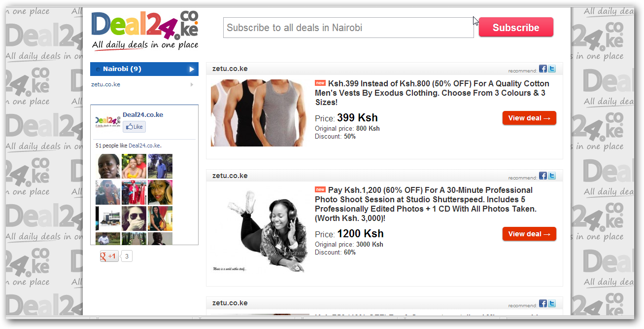Open the zetu.co.ke sidebar link
Image resolution: width=644 pixels, height=329 pixels.
click(106, 84)
